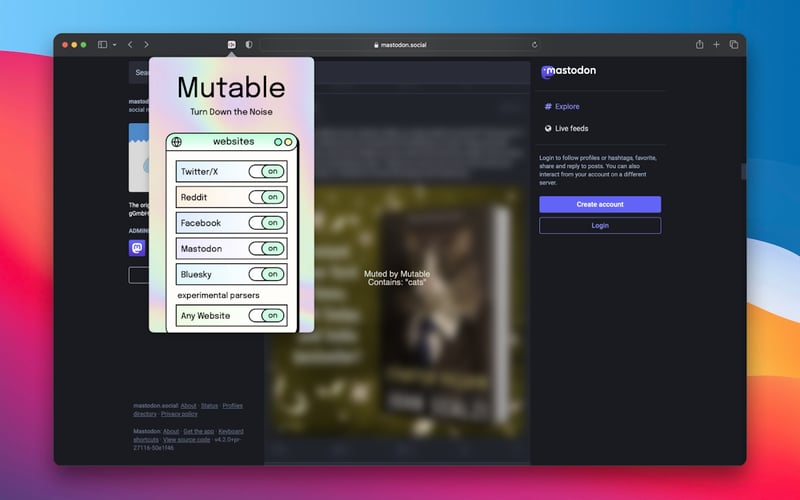Click 'Turn Down the Noise' tagline

[x=231, y=112]
